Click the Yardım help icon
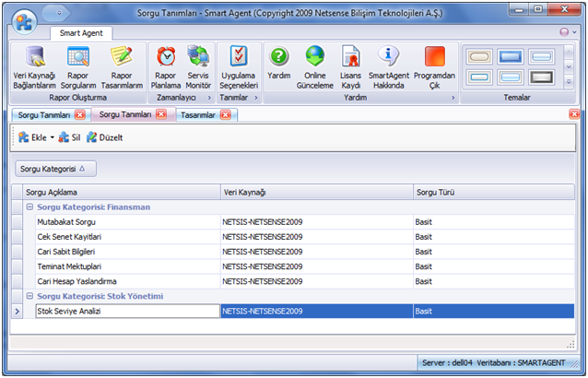This screenshot has width=588, height=378. (279, 56)
